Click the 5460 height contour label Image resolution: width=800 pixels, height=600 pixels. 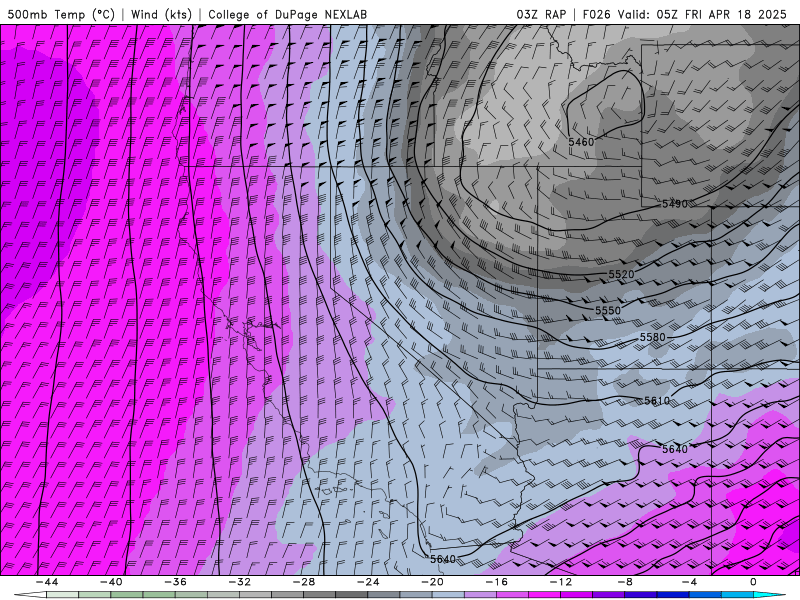[581, 142]
